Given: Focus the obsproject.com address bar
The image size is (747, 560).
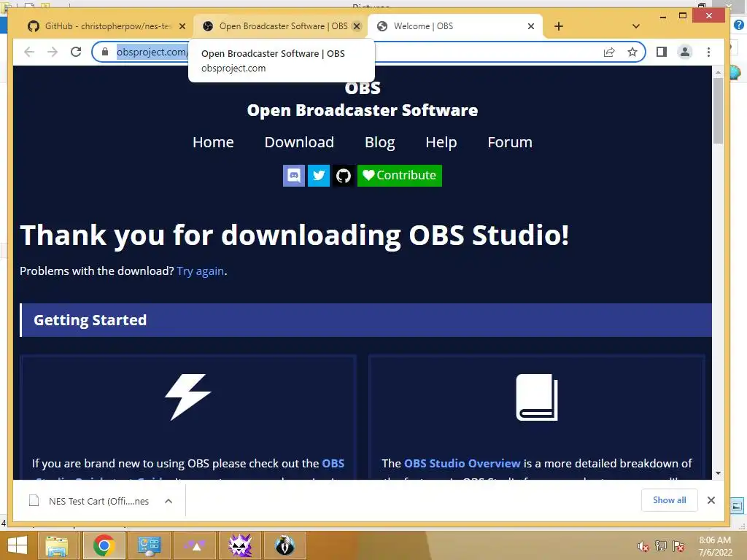Looking at the screenshot, I should coord(368,52).
